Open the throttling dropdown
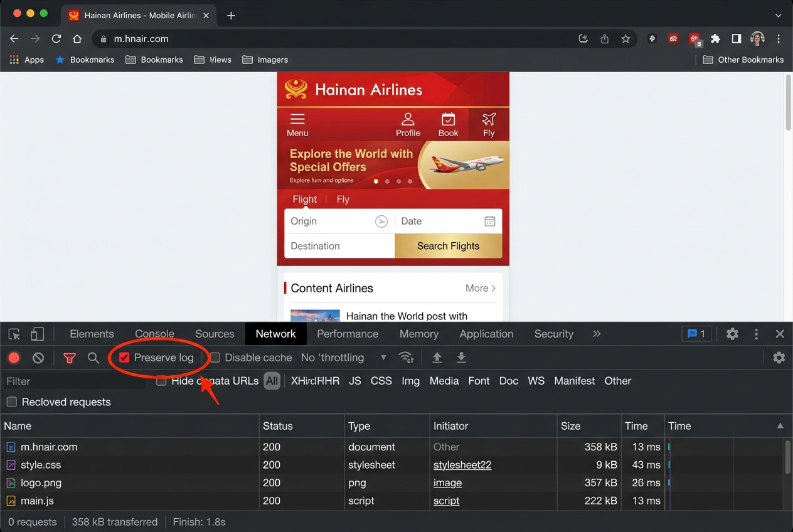This screenshot has width=793, height=532. pos(344,358)
